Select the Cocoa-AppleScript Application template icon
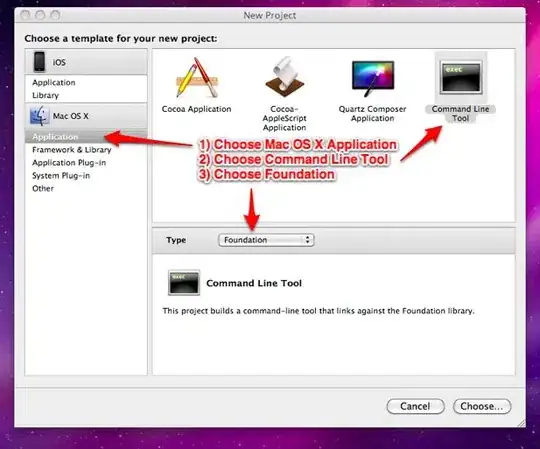Image resolution: width=540 pixels, height=449 pixels. (285, 77)
